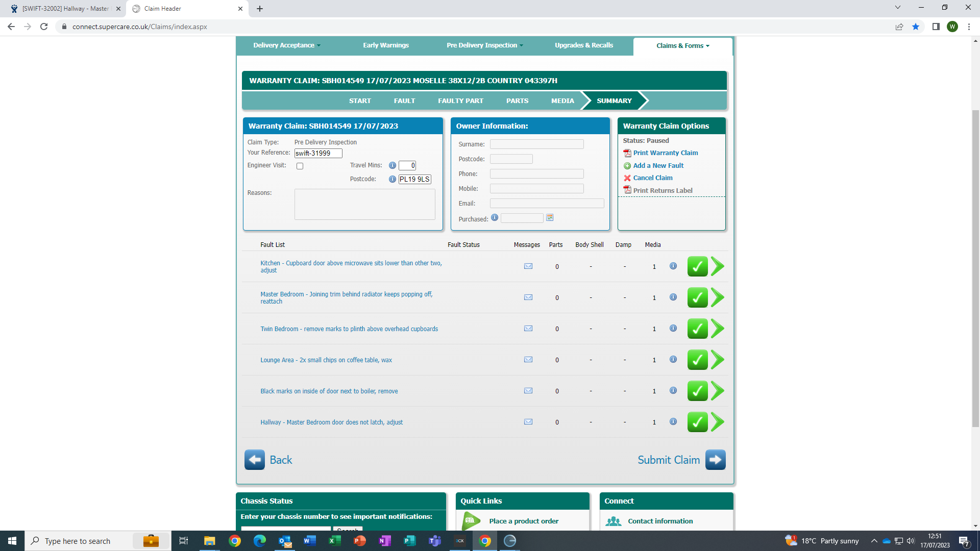Click the blue Submit Claim arrow icon
The image size is (980, 551).
click(715, 460)
